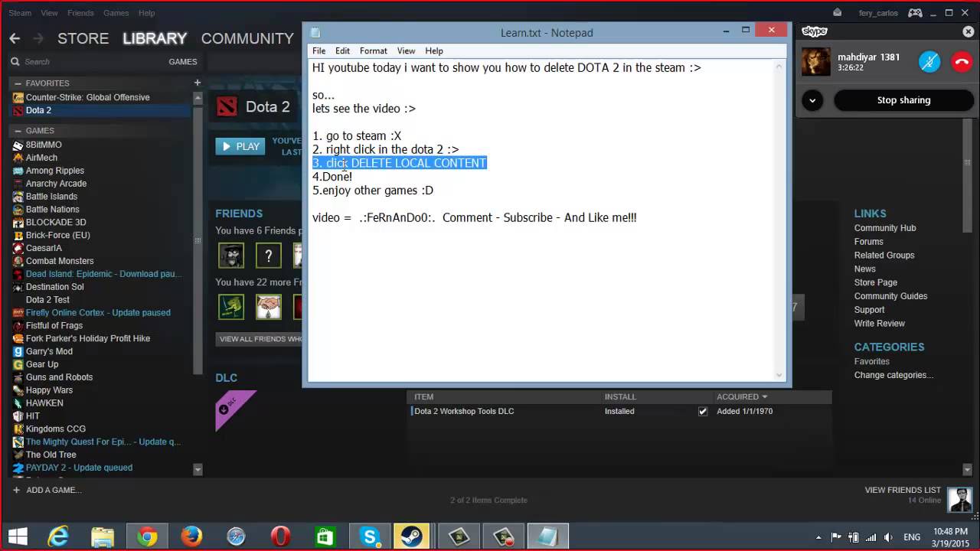Go forward with Steam forward arrow
The image size is (980, 551).
point(39,38)
